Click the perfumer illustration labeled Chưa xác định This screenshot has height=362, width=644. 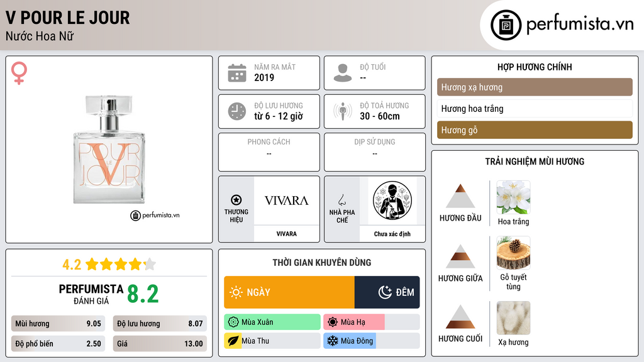[392, 200]
